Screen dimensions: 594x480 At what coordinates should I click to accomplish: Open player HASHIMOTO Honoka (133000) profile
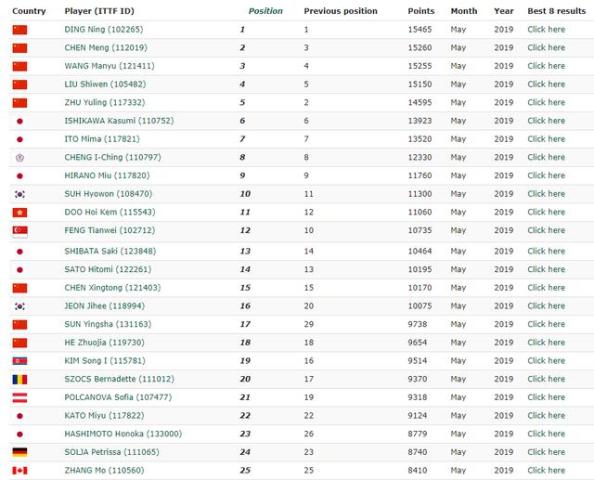coord(123,434)
